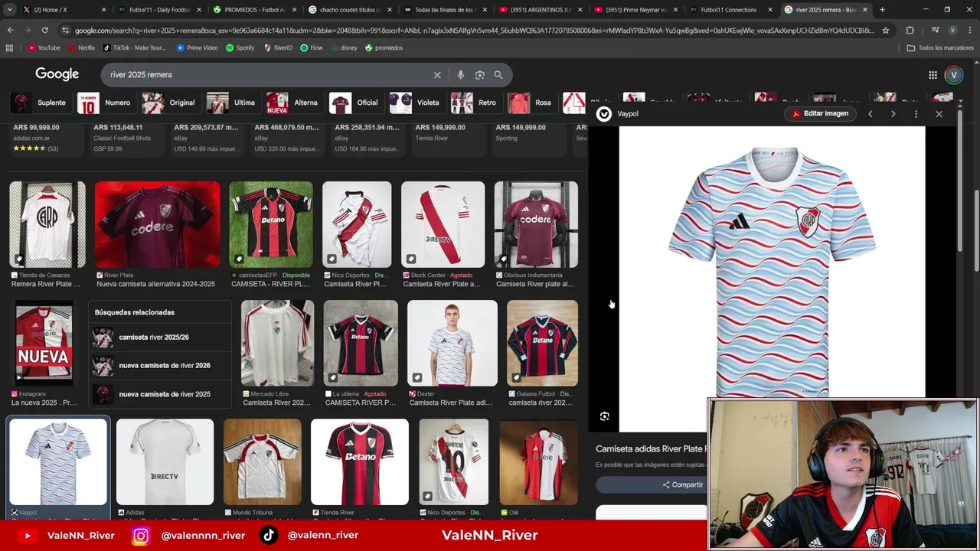This screenshot has height=551, width=980.
Task: Switch to PROMIEDOS tab
Action: (x=255, y=10)
